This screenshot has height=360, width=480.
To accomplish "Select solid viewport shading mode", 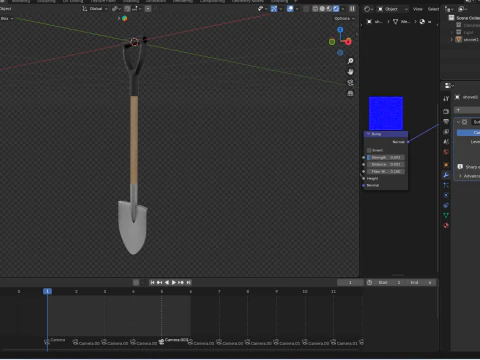I will [322, 9].
